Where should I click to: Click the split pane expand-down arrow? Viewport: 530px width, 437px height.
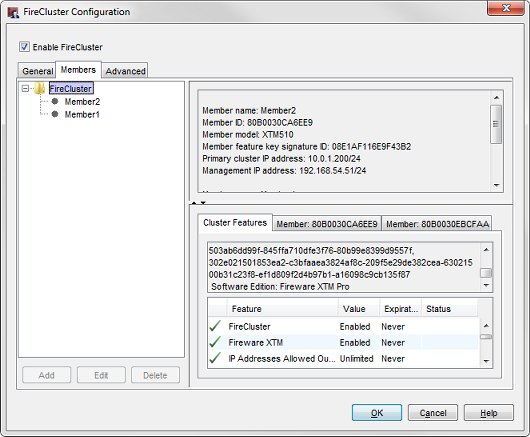203,203
